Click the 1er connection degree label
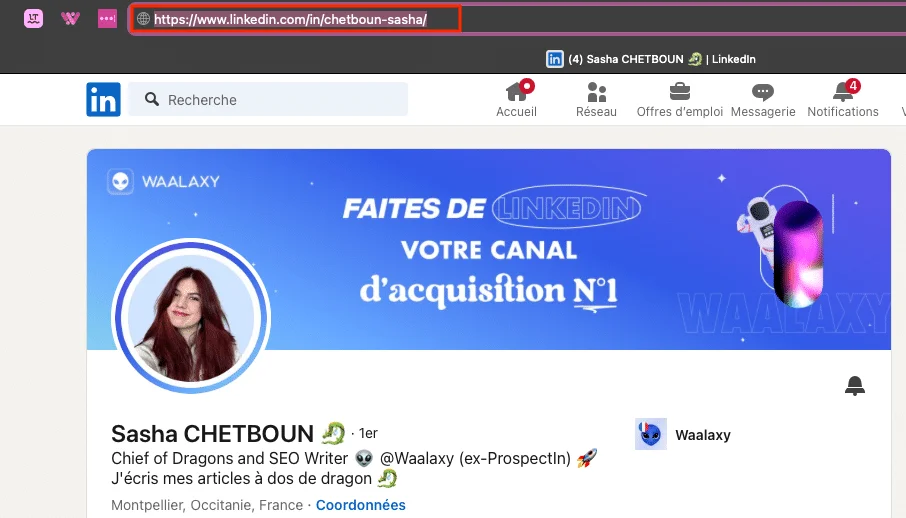Screen dimensions: 906x518 pyautogui.click(x=368, y=433)
